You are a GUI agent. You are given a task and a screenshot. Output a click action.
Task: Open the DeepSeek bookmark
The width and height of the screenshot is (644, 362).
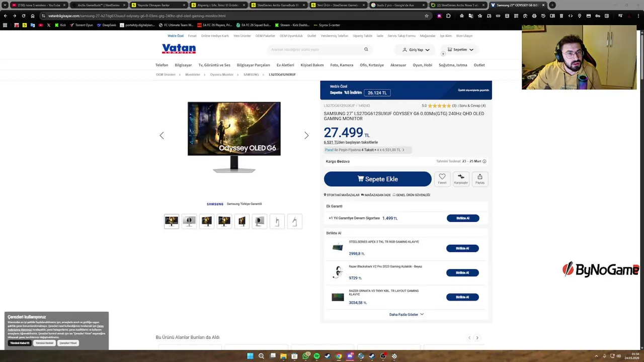click(107, 25)
